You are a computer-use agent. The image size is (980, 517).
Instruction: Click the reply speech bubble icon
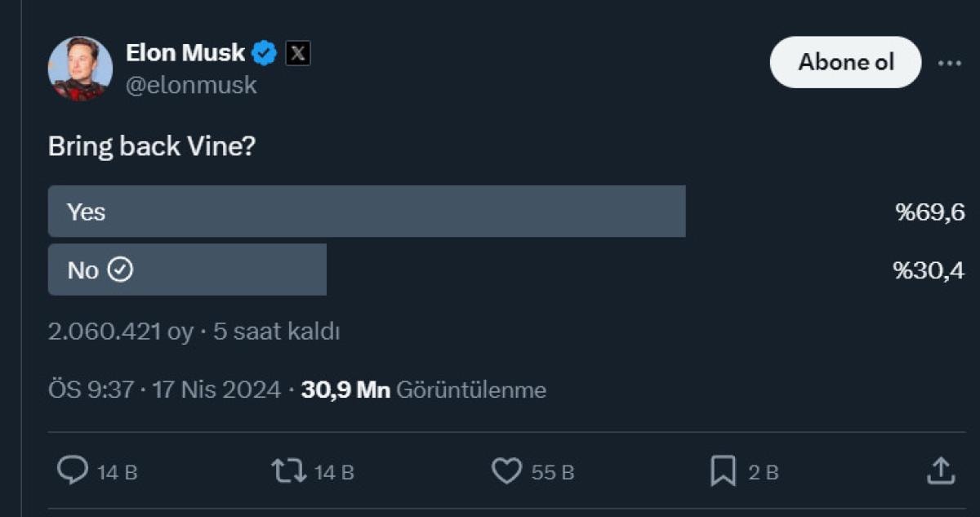73,470
